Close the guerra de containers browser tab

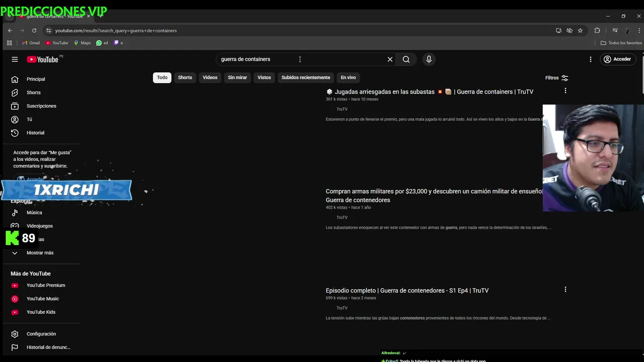click(x=89, y=16)
